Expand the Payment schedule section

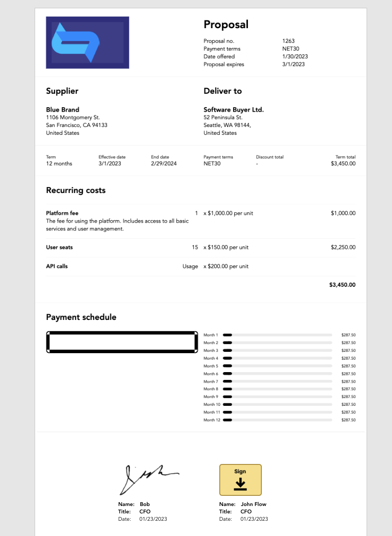tap(81, 317)
